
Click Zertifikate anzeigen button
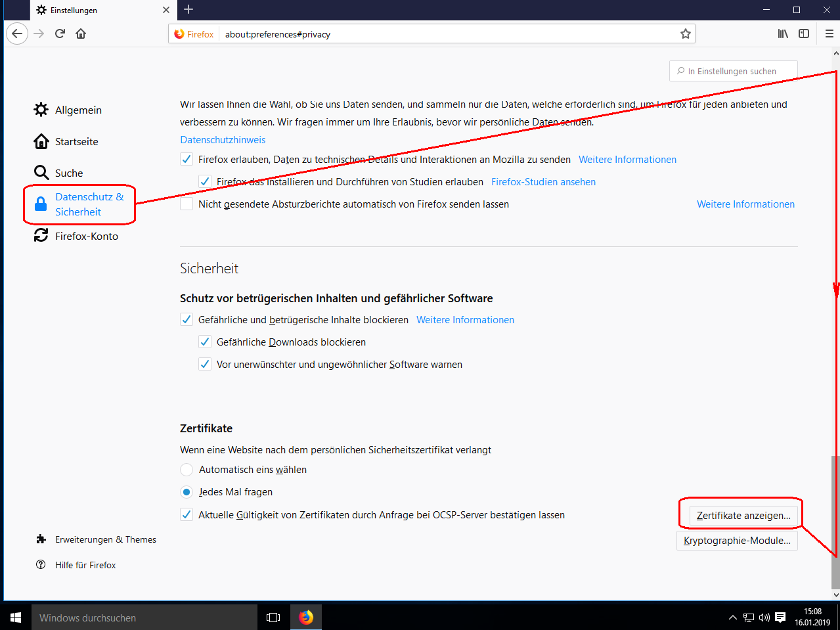click(x=743, y=516)
